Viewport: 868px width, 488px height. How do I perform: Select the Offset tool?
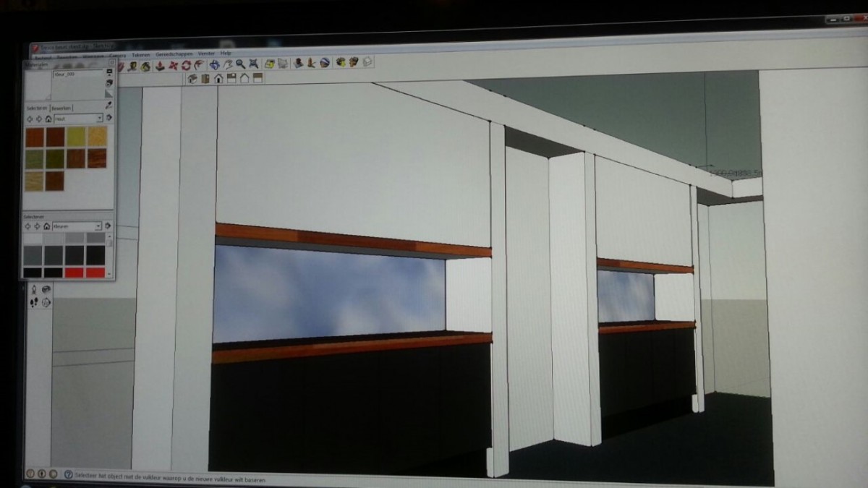coord(200,64)
